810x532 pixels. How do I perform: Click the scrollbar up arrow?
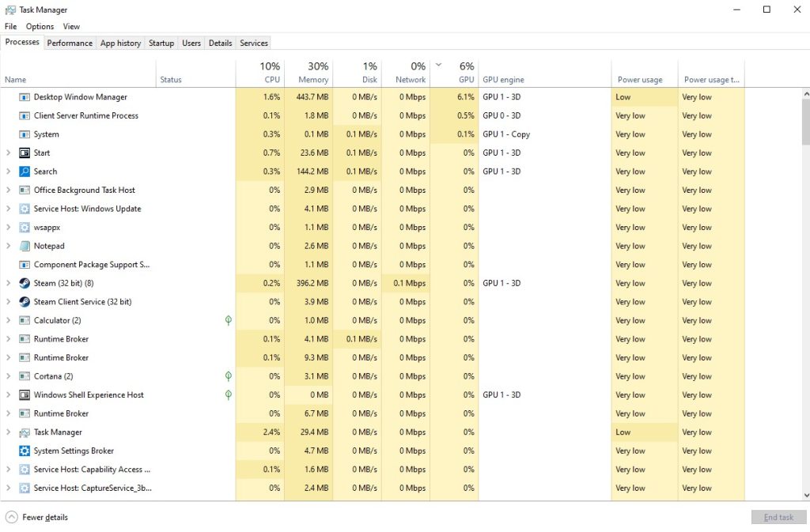(806, 94)
